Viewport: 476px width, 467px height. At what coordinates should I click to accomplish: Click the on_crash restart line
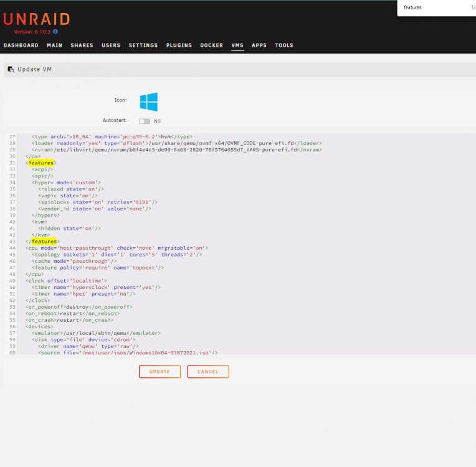click(x=69, y=320)
